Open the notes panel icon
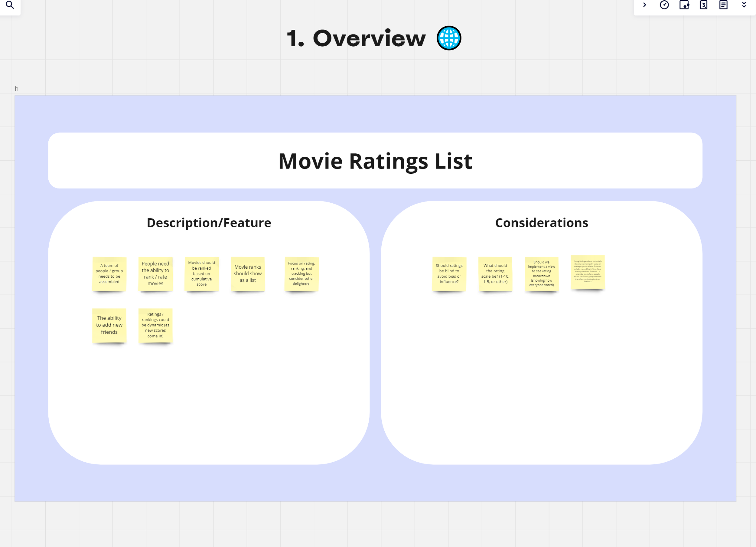Screen dimensions: 756x547 click(723, 5)
